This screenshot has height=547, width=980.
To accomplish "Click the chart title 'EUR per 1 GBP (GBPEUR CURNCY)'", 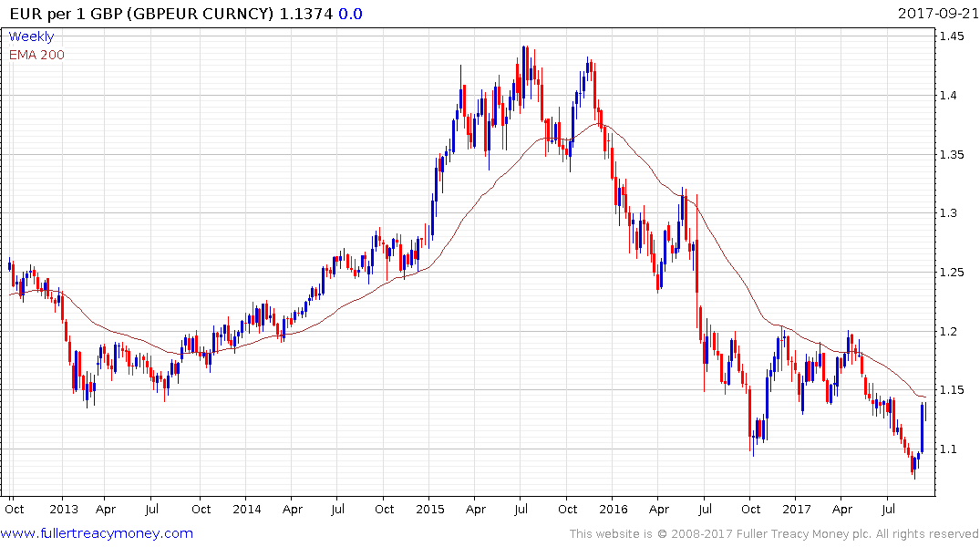I will coord(142,14).
